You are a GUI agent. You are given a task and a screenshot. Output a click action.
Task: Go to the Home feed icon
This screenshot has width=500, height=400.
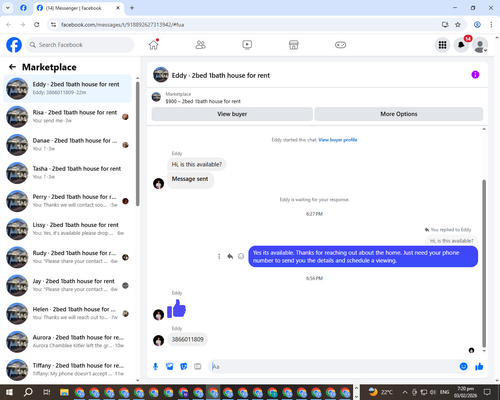click(x=154, y=45)
